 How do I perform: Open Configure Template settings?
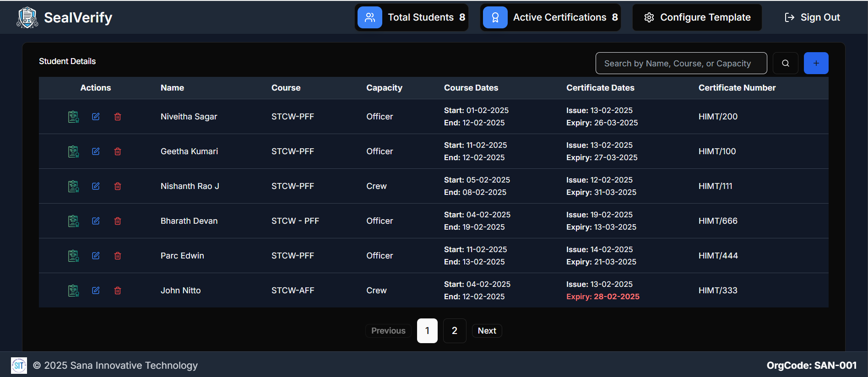click(x=697, y=17)
